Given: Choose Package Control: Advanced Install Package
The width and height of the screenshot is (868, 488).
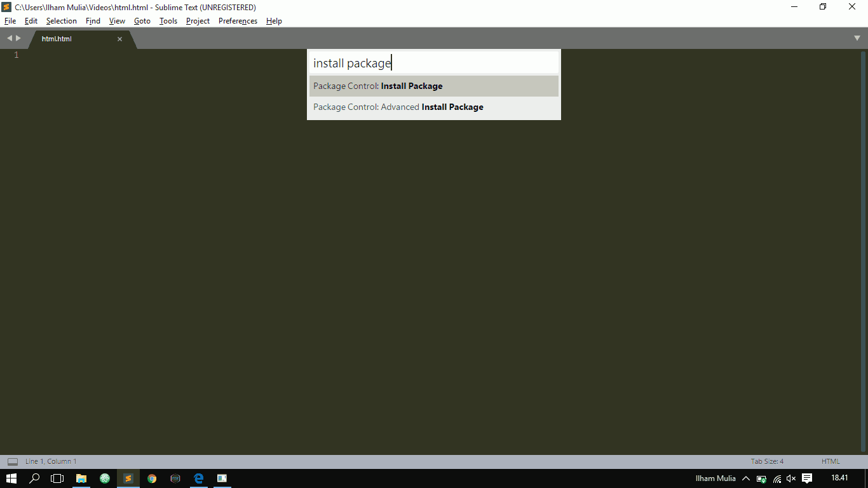Looking at the screenshot, I should click(x=434, y=107).
